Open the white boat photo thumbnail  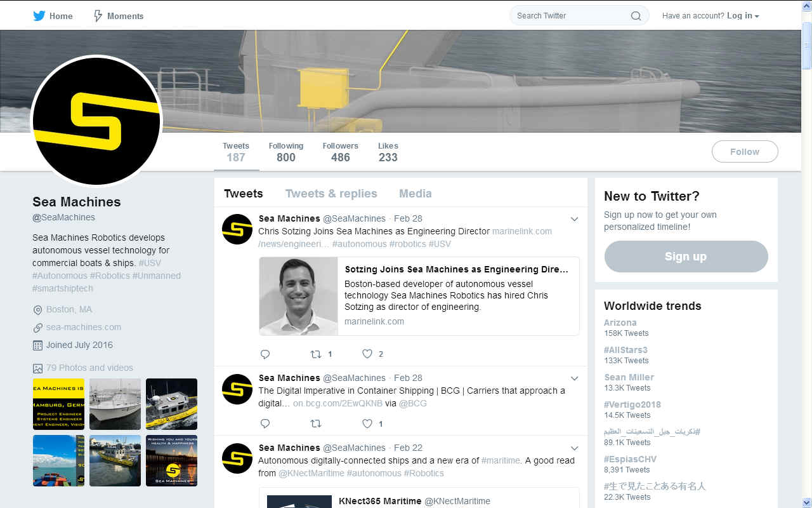tap(115, 404)
